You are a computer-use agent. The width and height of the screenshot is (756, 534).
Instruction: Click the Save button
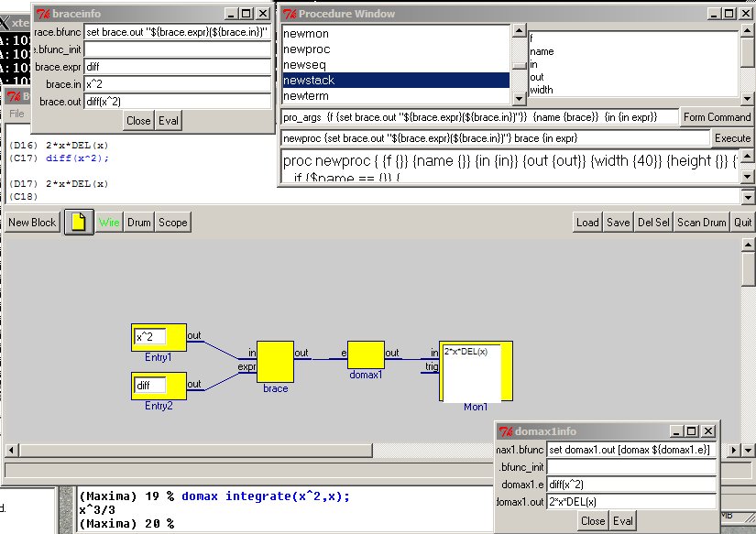tap(619, 223)
